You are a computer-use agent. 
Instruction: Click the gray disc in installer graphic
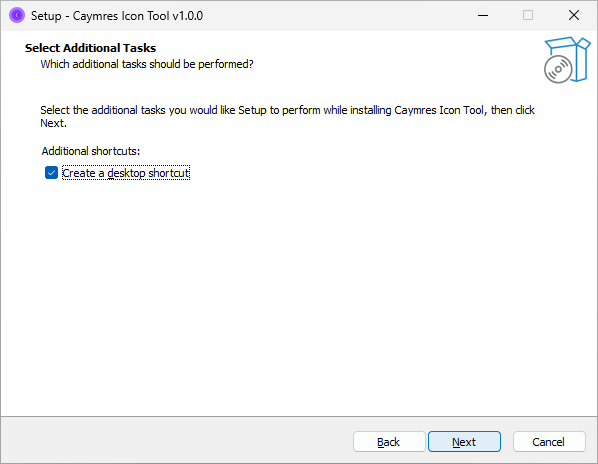[x=558, y=69]
